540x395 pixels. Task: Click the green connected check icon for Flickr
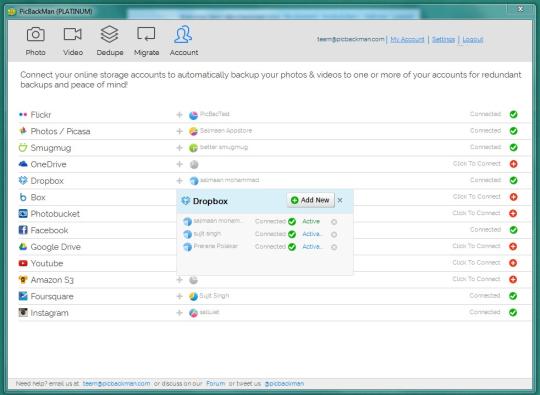513,114
